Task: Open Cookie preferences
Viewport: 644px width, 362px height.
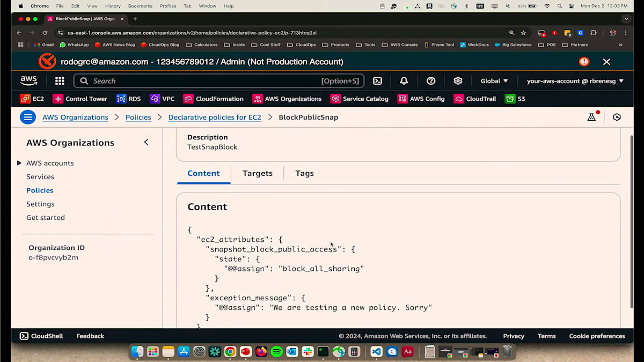Action: coord(597,336)
